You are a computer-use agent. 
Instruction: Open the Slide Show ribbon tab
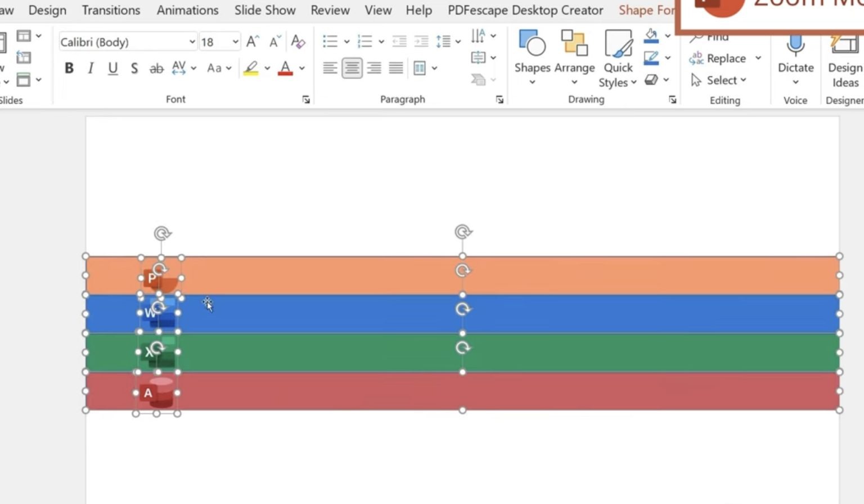264,10
